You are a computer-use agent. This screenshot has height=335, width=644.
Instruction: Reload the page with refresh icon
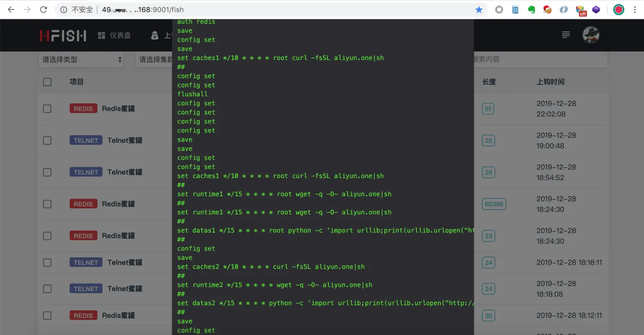click(43, 9)
